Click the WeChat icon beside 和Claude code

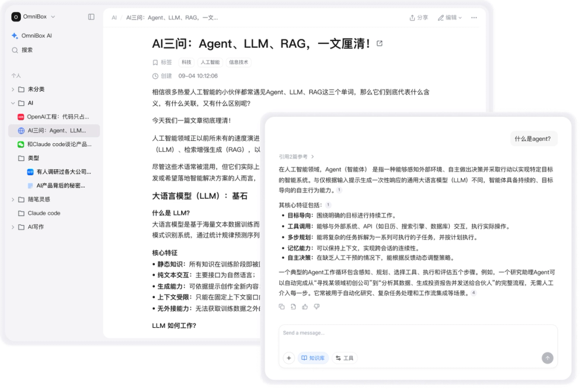21,144
